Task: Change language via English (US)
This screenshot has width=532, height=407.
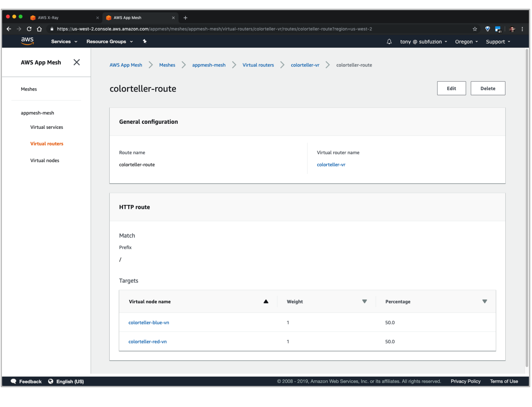Action: (x=70, y=381)
